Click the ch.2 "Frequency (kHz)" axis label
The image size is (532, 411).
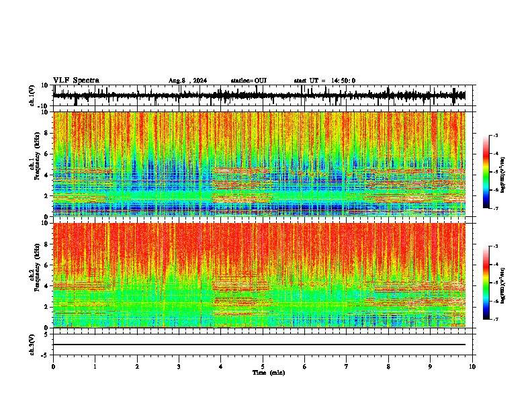pos(37,267)
